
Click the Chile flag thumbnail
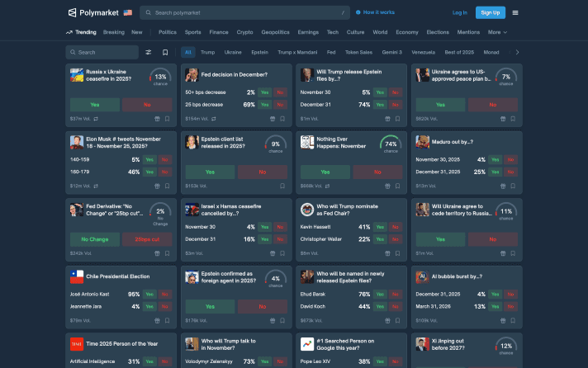pos(77,277)
